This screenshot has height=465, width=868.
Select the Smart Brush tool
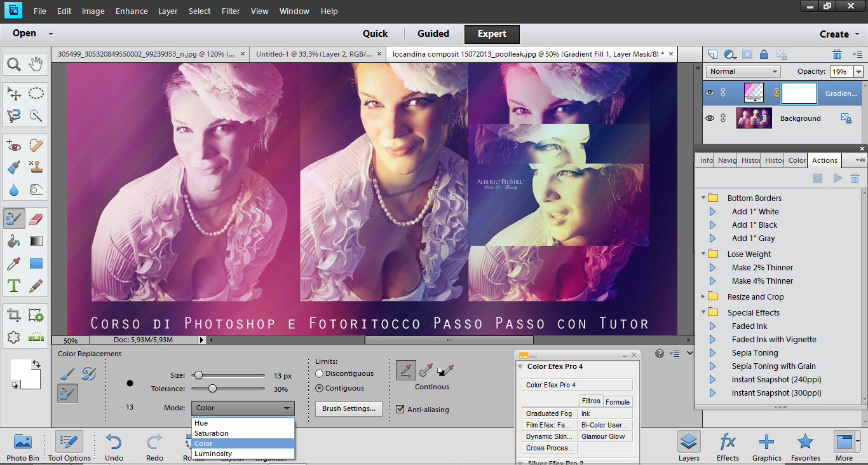point(14,167)
